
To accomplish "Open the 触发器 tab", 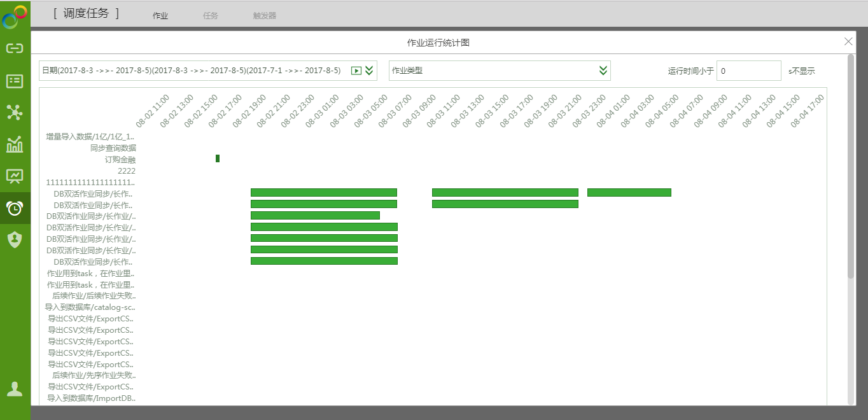I will pos(265,16).
